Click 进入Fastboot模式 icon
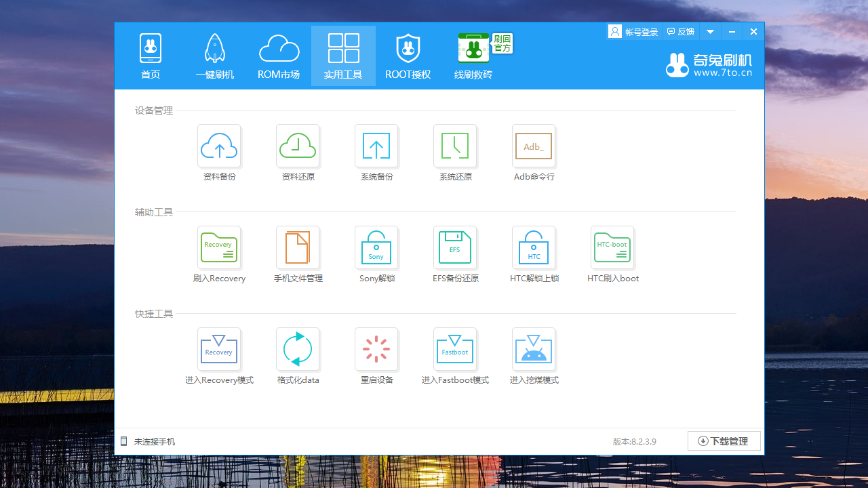Screen dimensions: 868x488 tap(455, 350)
